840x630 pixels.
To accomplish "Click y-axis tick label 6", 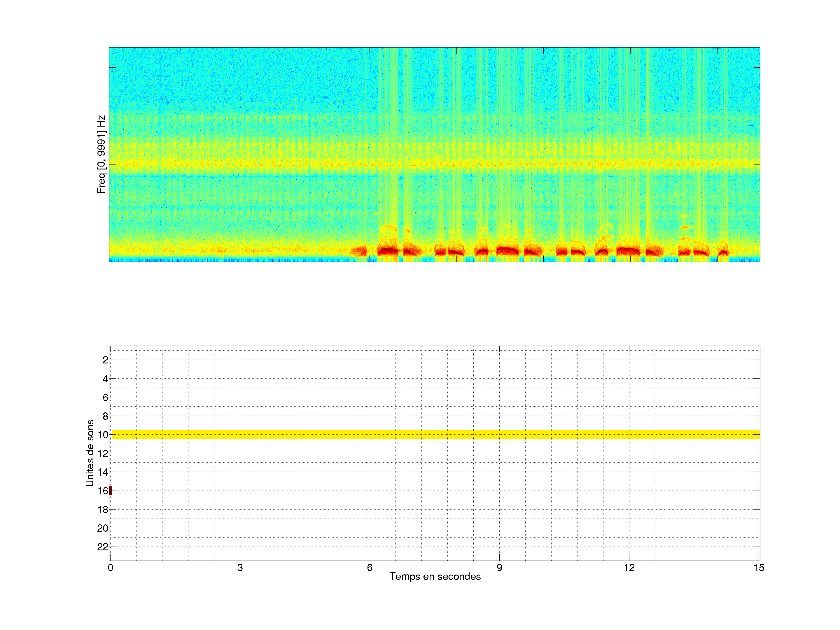I will pos(105,397).
